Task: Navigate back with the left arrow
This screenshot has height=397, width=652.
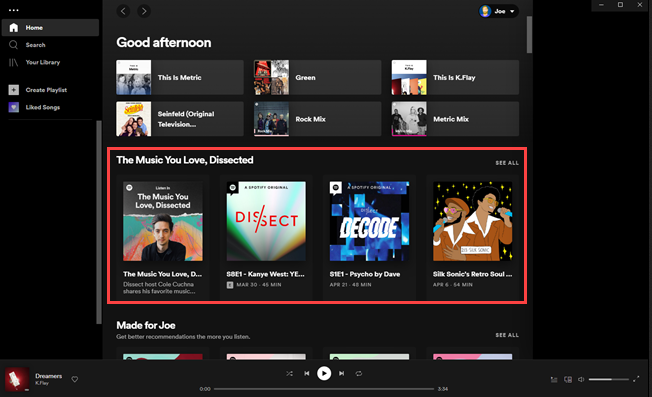Action: (x=123, y=11)
